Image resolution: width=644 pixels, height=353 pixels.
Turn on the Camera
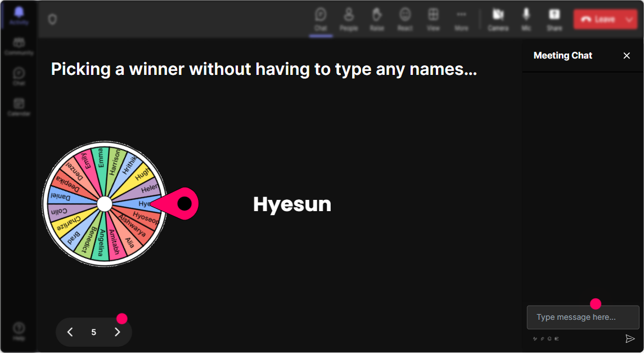click(498, 19)
